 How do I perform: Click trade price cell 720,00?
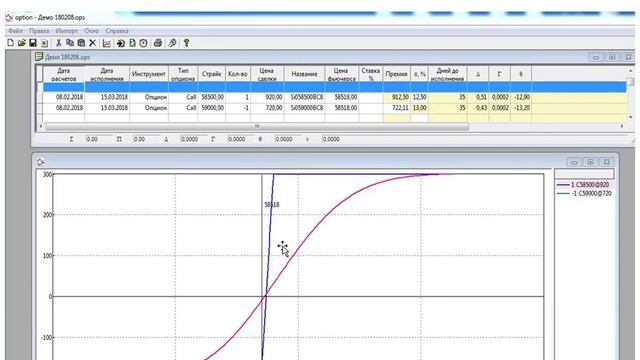(267, 108)
